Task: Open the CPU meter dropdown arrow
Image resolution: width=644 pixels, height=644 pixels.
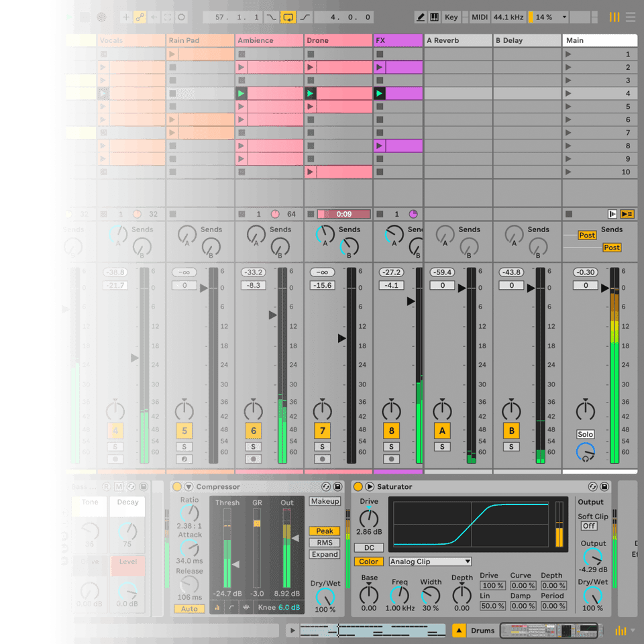Action: (564, 17)
